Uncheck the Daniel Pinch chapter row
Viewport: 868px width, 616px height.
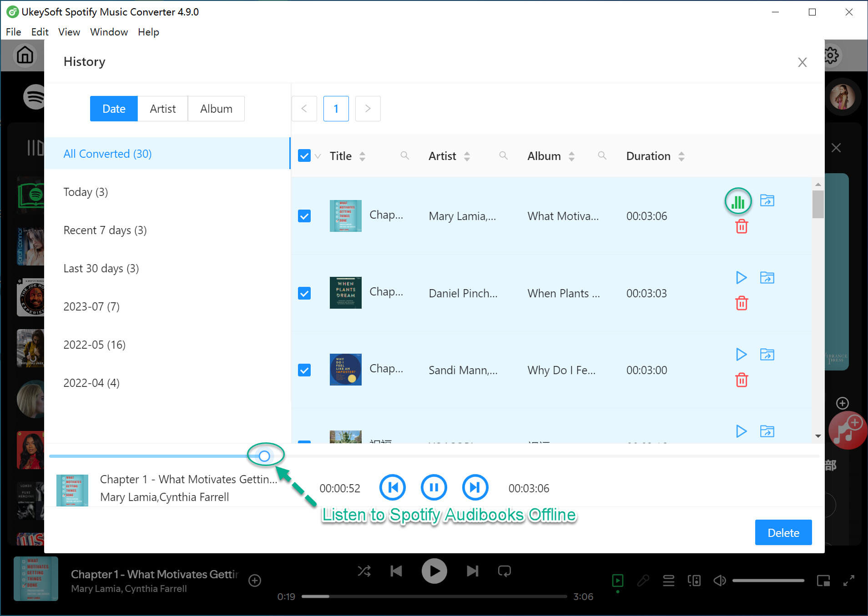point(304,293)
